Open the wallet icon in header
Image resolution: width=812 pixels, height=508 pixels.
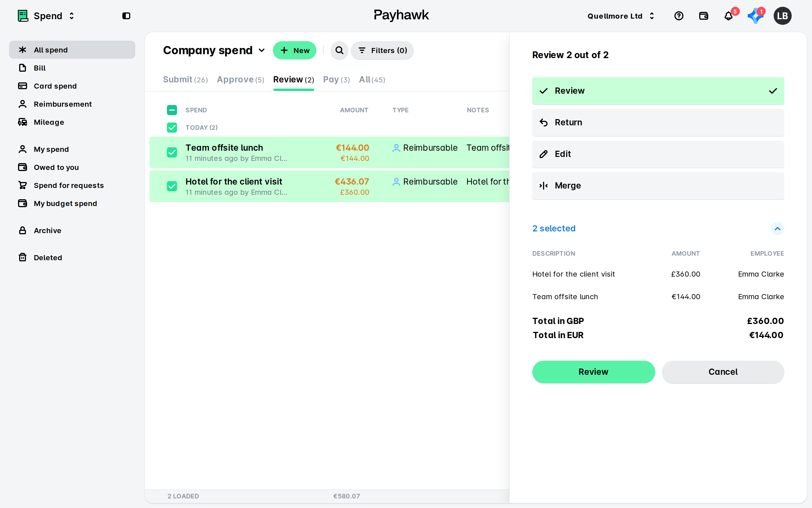point(703,16)
